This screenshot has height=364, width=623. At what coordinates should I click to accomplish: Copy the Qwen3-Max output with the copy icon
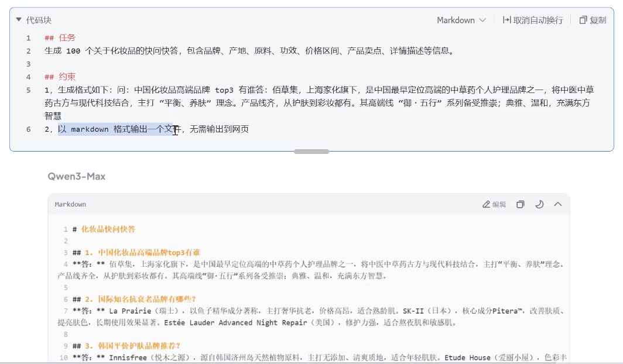(x=520, y=204)
